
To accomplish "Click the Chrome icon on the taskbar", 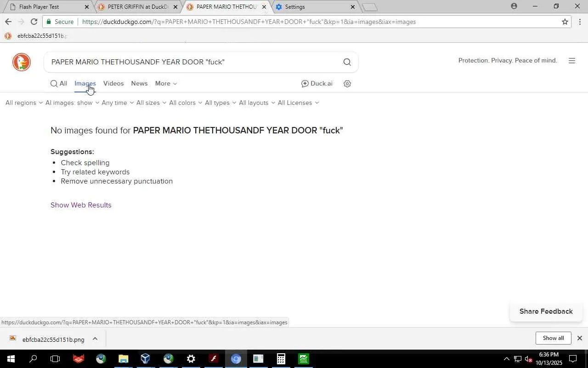I will 236,359.
